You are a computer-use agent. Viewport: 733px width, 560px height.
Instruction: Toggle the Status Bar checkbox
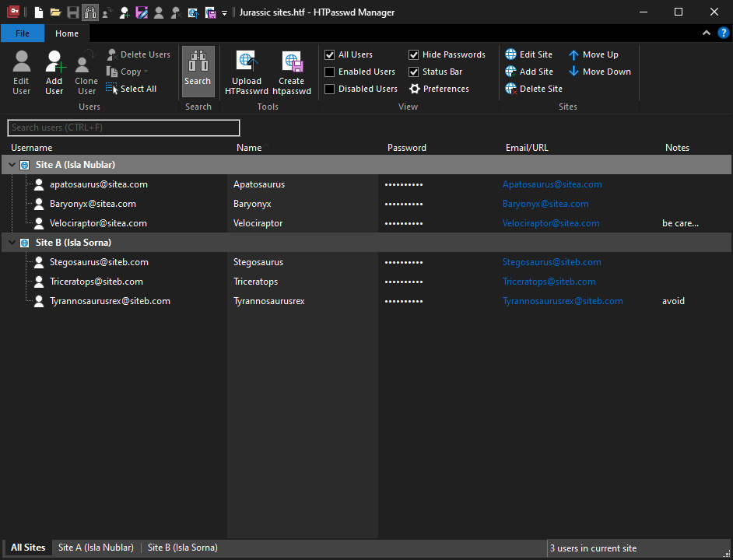(x=414, y=72)
